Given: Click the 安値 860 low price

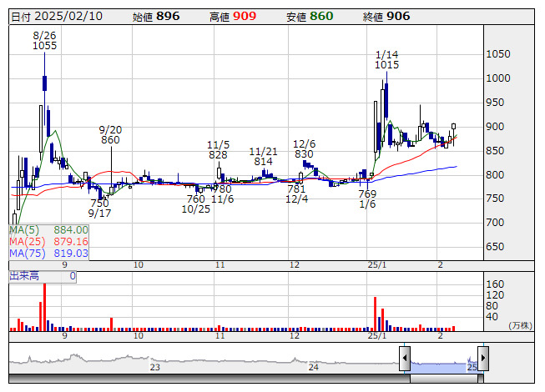Looking at the screenshot, I should [x=310, y=17].
